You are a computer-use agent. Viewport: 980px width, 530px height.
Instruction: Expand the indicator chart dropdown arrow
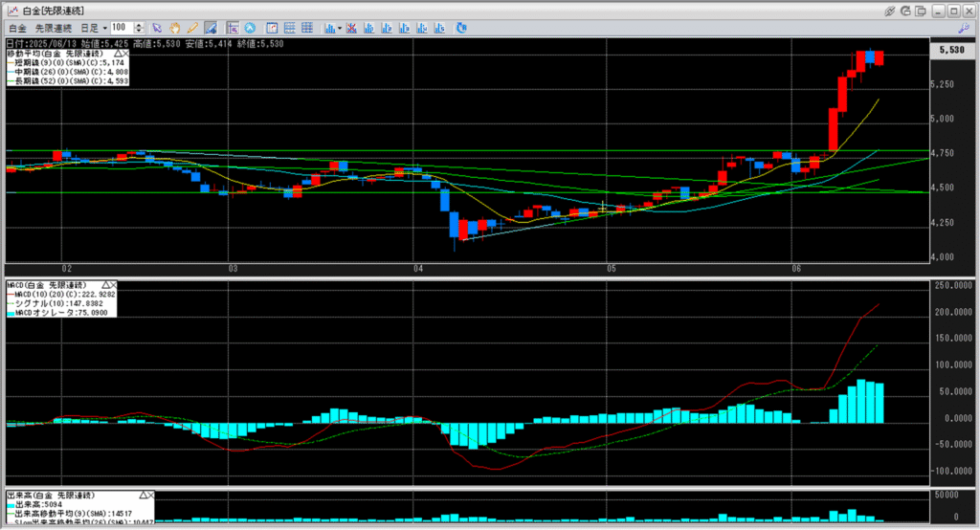[x=341, y=28]
